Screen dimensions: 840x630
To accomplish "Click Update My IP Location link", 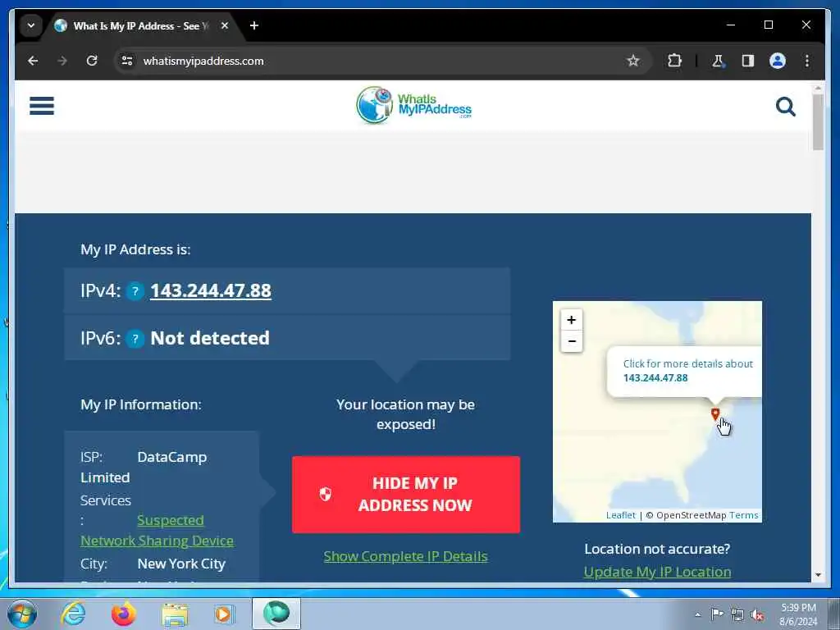I will [x=657, y=572].
